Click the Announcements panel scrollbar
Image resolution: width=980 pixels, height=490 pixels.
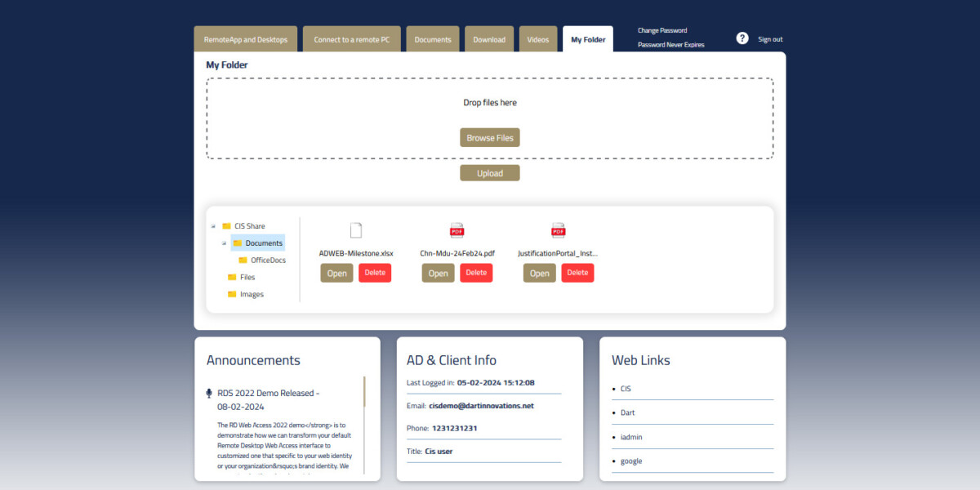(x=364, y=392)
